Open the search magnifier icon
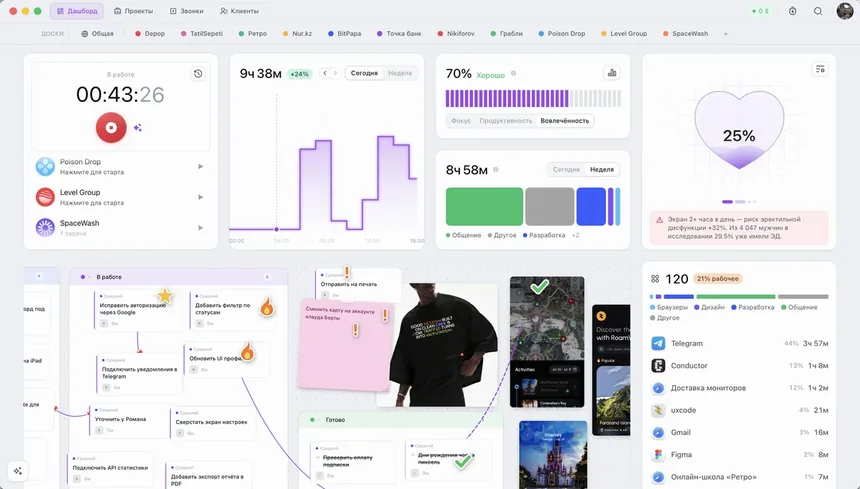Image resolution: width=860 pixels, height=489 pixels. tap(818, 11)
